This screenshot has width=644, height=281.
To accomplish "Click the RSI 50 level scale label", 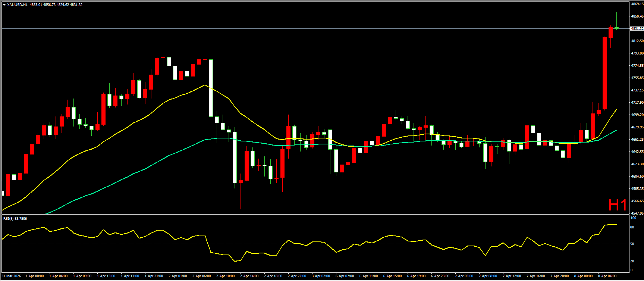I will coord(632,244).
